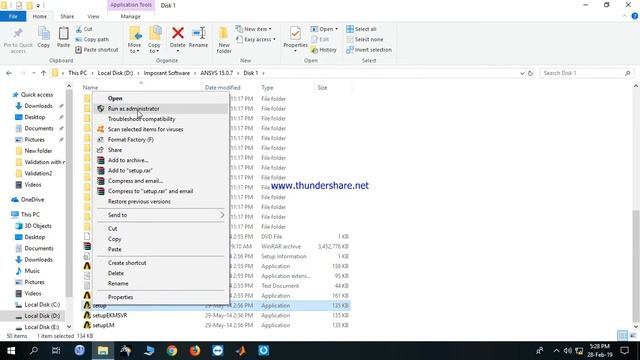Image resolution: width=640 pixels, height=360 pixels.
Task: Open Music in navigation pane
Action: point(28,271)
